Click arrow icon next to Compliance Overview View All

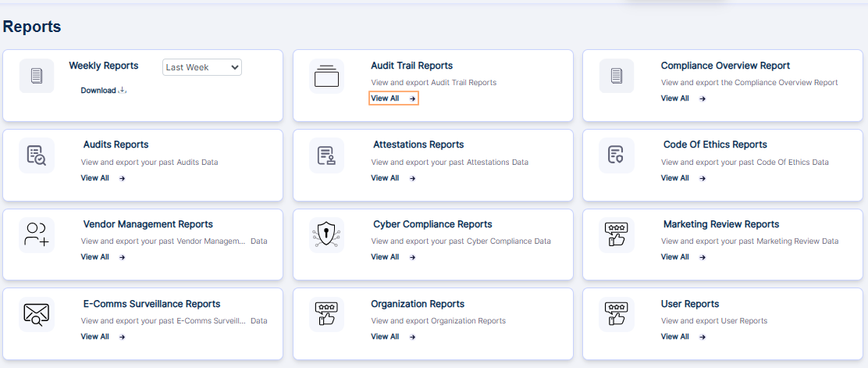(x=703, y=98)
